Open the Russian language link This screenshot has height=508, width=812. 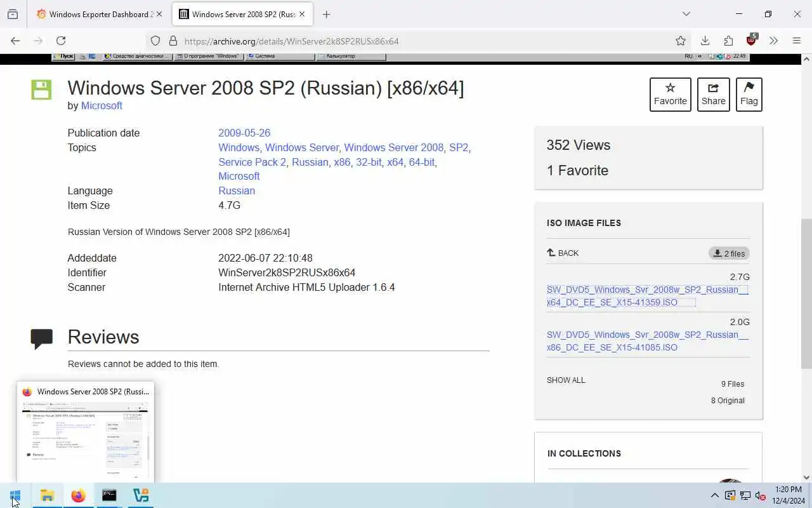coord(237,190)
